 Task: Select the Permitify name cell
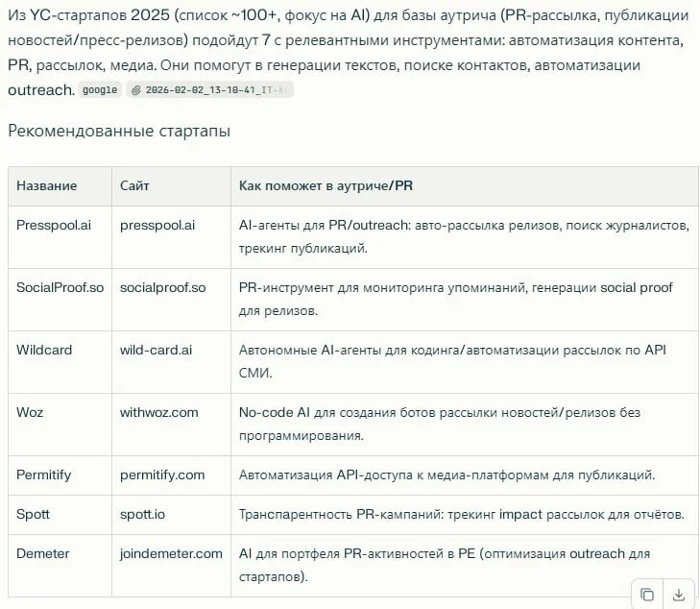pos(44,475)
